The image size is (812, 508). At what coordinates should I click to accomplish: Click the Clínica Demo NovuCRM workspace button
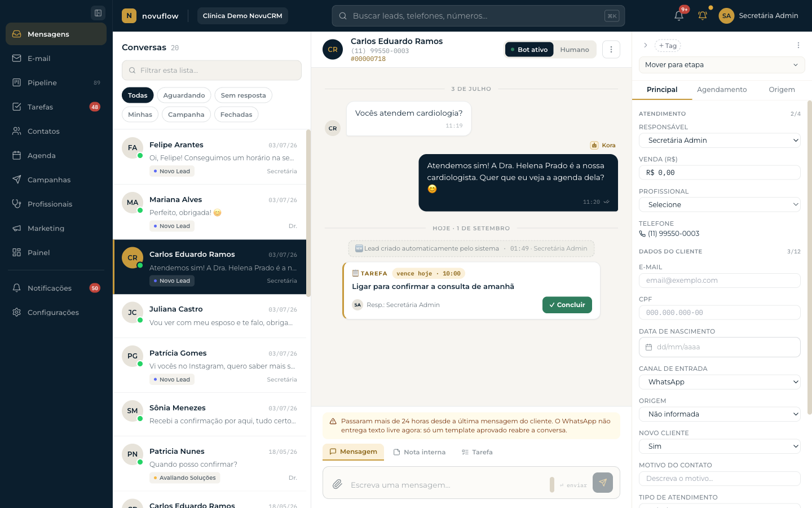(242, 16)
